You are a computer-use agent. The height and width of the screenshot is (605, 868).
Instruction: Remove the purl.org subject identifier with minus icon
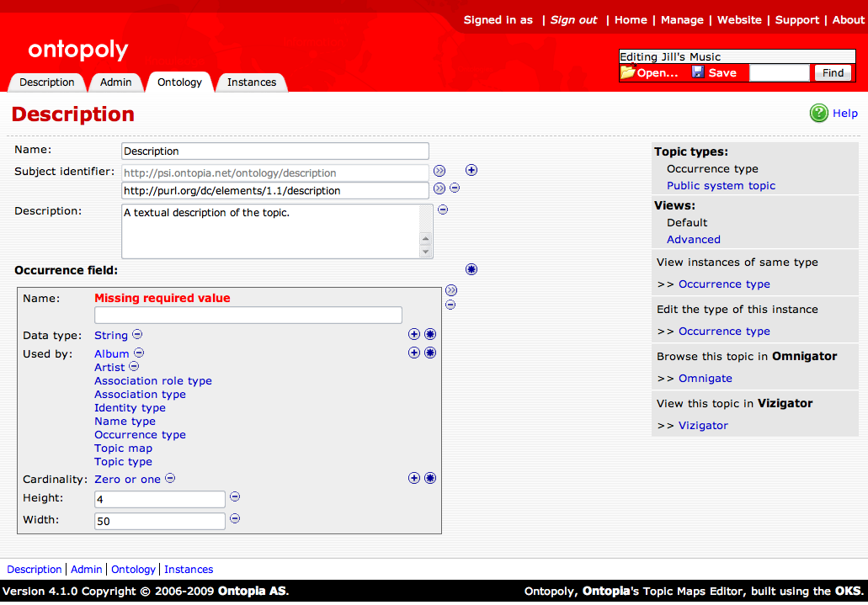pyautogui.click(x=455, y=188)
